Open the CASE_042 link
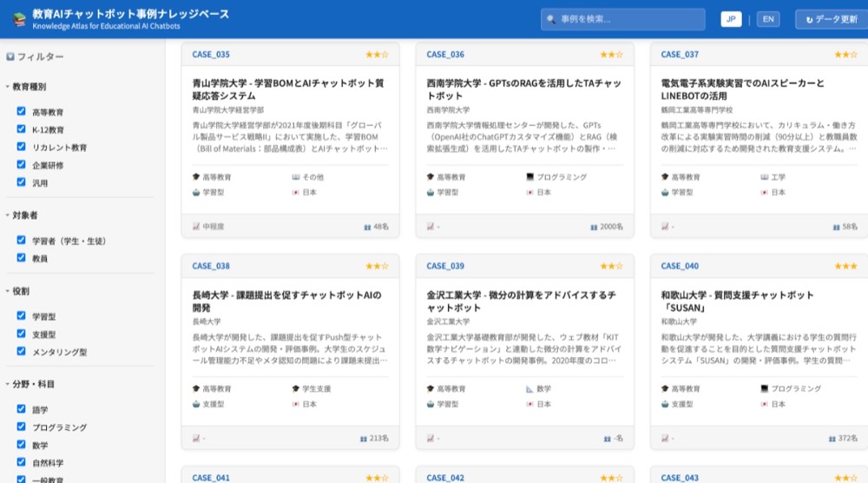The width and height of the screenshot is (868, 483). (445, 478)
